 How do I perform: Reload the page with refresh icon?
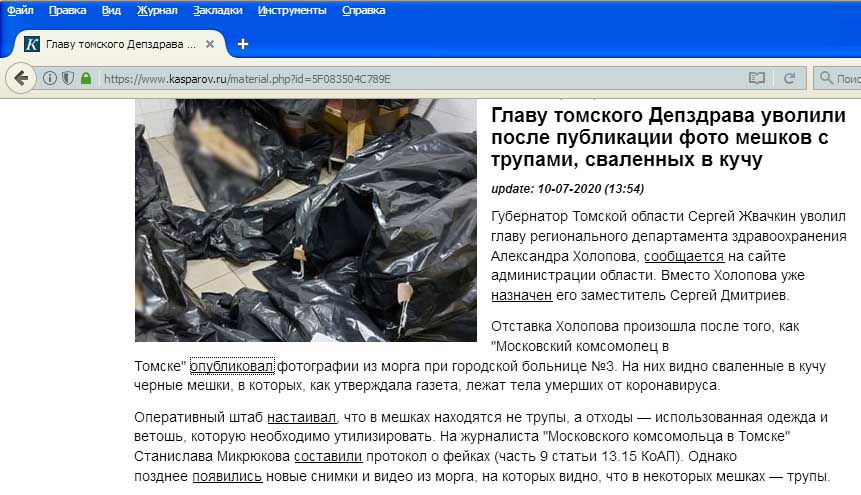point(789,79)
